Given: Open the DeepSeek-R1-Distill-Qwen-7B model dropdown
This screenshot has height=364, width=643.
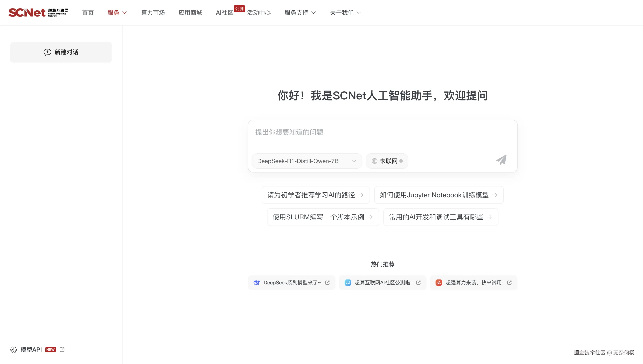Looking at the screenshot, I should point(307,161).
